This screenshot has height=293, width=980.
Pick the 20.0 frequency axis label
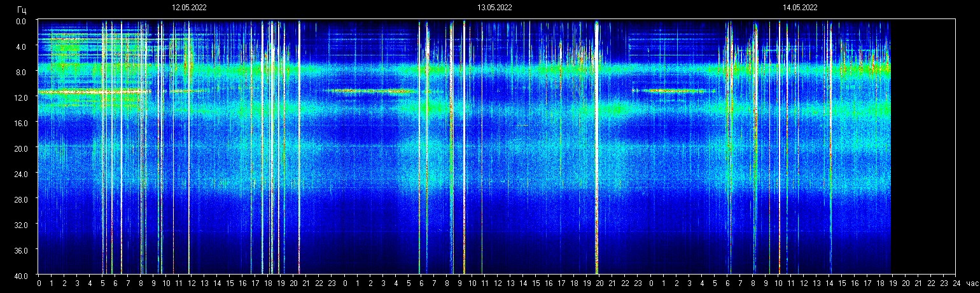click(x=21, y=148)
